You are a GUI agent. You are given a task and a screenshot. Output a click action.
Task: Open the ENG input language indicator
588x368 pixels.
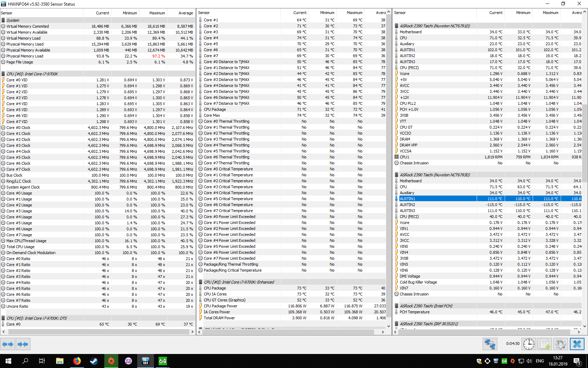coord(540,361)
